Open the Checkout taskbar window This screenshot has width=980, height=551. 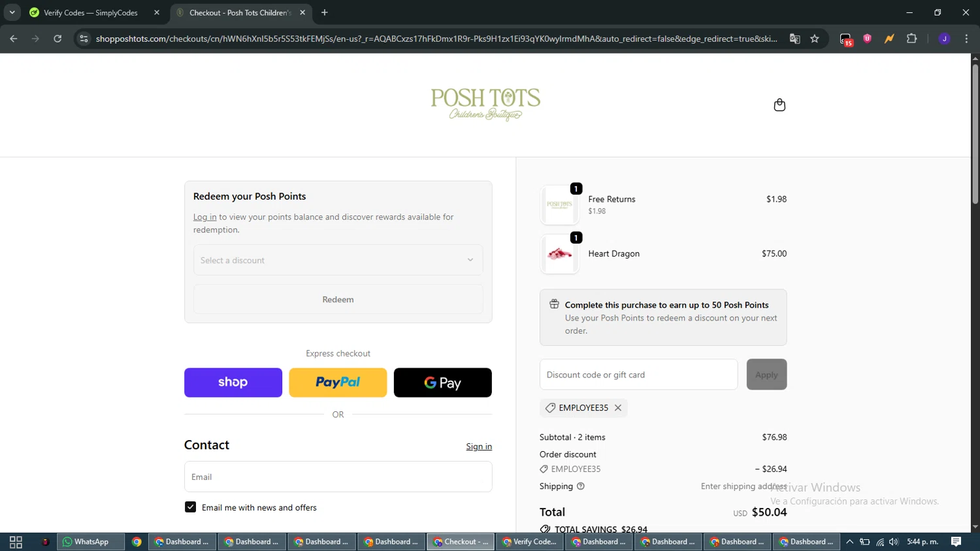tap(461, 542)
